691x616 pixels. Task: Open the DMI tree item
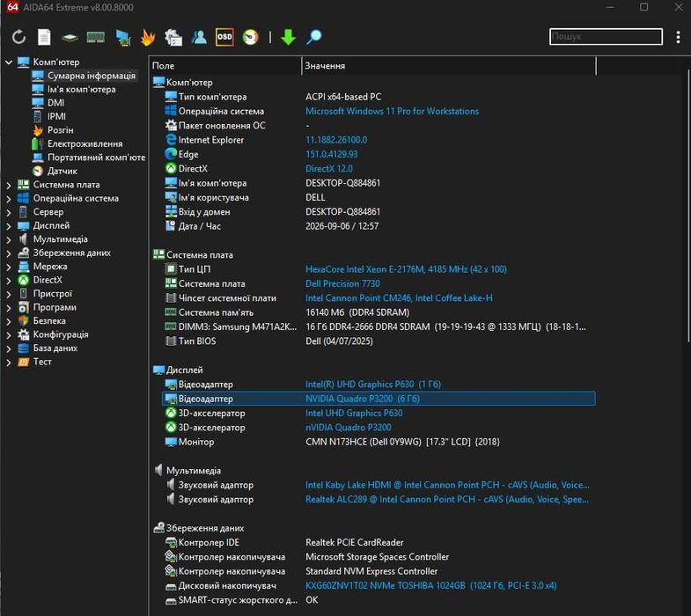pyautogui.click(x=56, y=103)
